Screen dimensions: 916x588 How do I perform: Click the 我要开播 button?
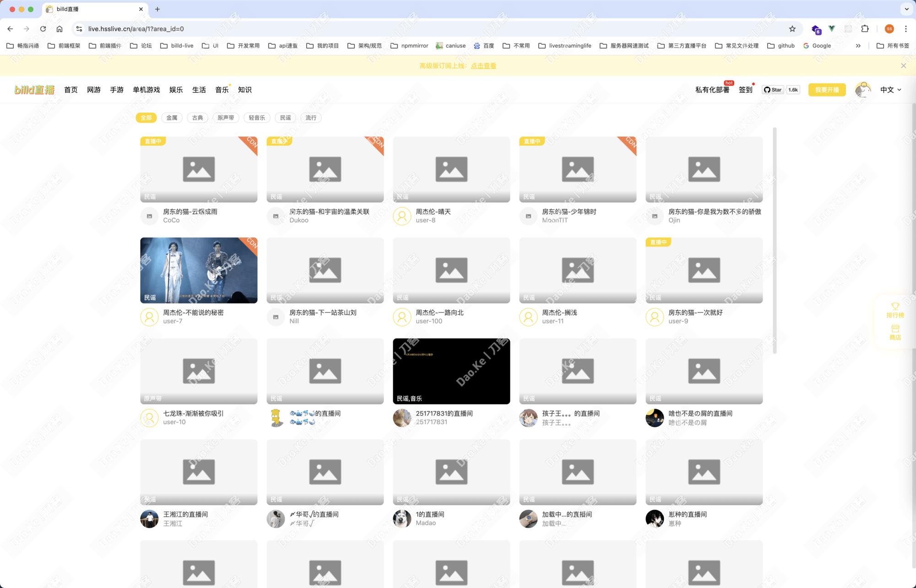point(827,90)
